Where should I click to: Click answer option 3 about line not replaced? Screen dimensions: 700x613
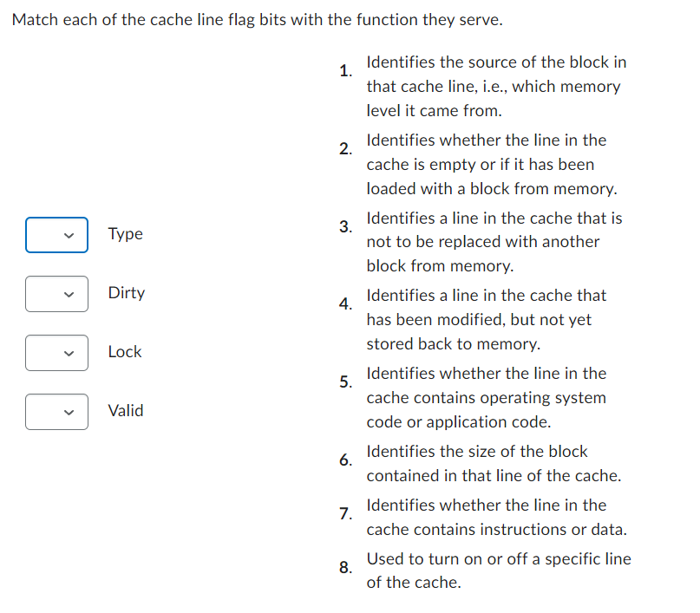pos(495,241)
